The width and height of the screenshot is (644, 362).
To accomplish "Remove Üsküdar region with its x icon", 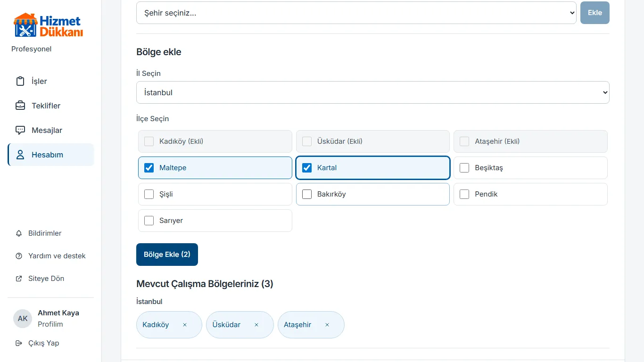I will click(x=256, y=325).
